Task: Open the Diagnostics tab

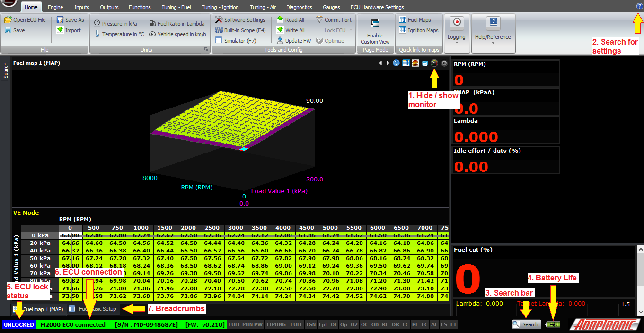Action: click(x=300, y=7)
